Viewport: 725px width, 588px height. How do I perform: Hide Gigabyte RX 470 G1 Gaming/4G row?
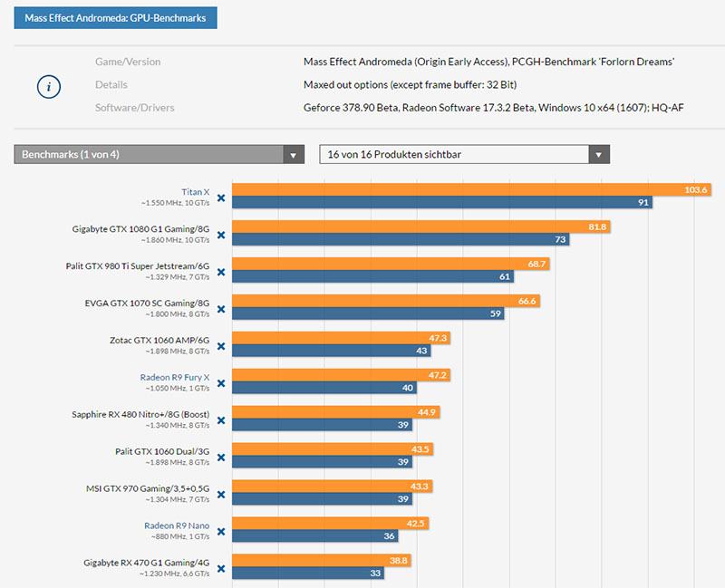tap(220, 571)
